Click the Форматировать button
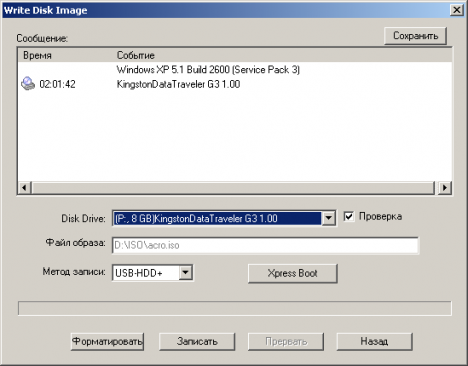Screen dimensions: 468x366 click(107, 341)
